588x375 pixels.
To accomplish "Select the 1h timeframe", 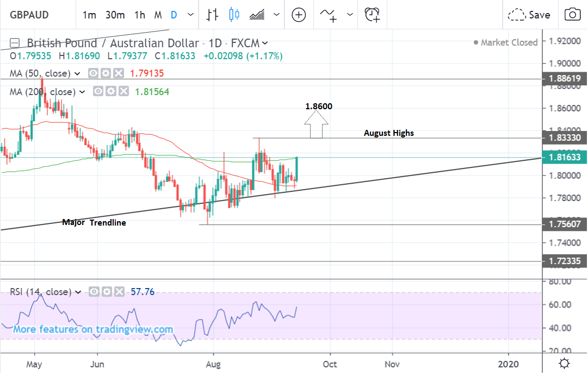I will click(x=140, y=15).
